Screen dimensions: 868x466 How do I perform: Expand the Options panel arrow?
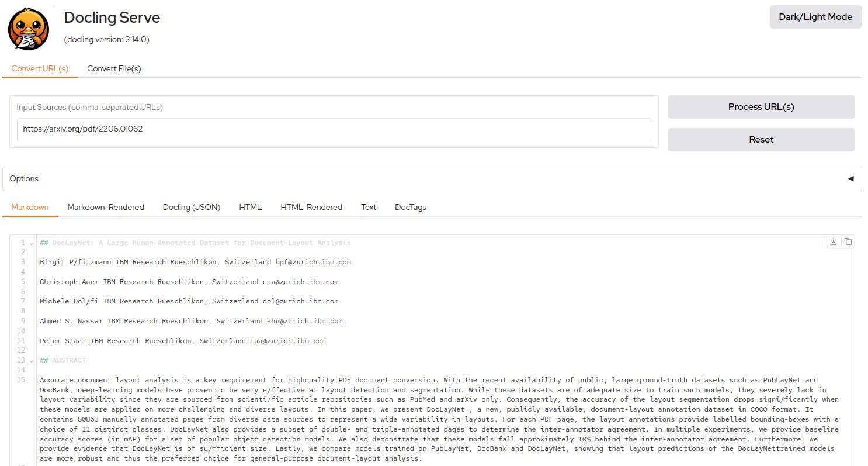tap(850, 179)
